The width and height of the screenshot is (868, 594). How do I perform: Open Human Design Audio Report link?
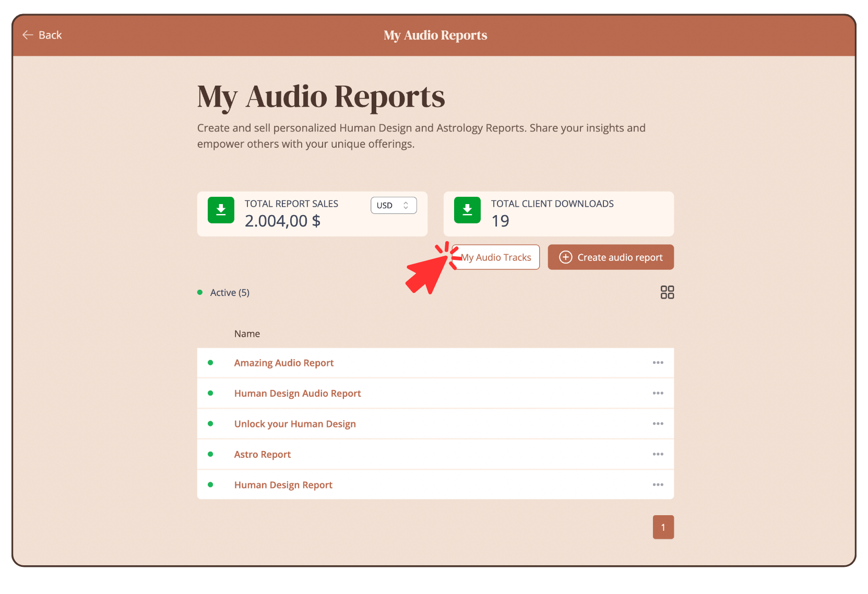[x=298, y=394]
